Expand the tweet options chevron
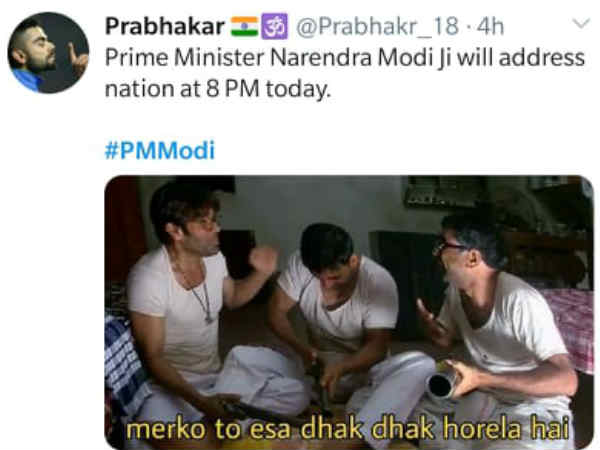The image size is (600, 450). click(x=582, y=24)
